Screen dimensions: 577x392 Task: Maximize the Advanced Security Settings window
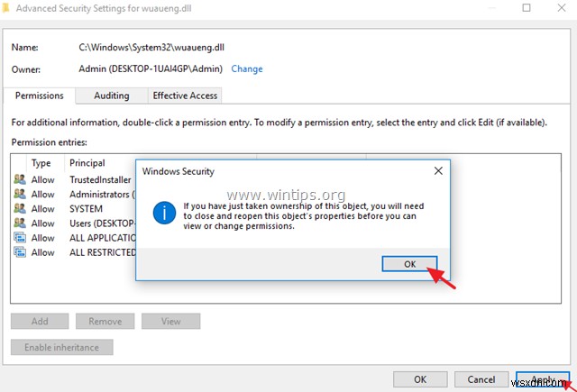click(x=527, y=8)
